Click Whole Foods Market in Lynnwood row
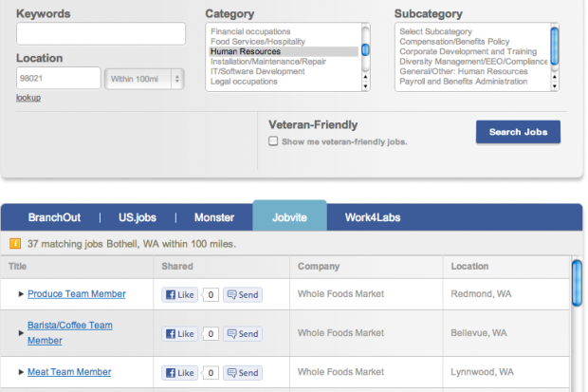The height and width of the screenshot is (392, 588). [x=340, y=372]
